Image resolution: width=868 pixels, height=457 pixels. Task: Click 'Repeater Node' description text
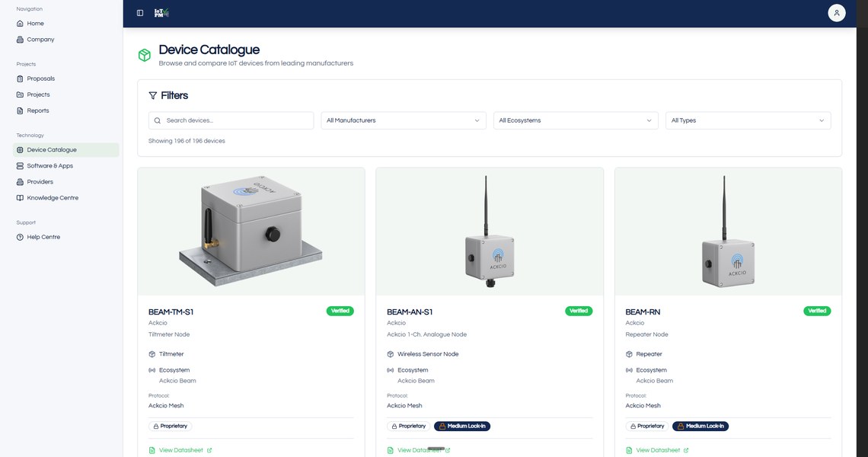[x=646, y=334]
